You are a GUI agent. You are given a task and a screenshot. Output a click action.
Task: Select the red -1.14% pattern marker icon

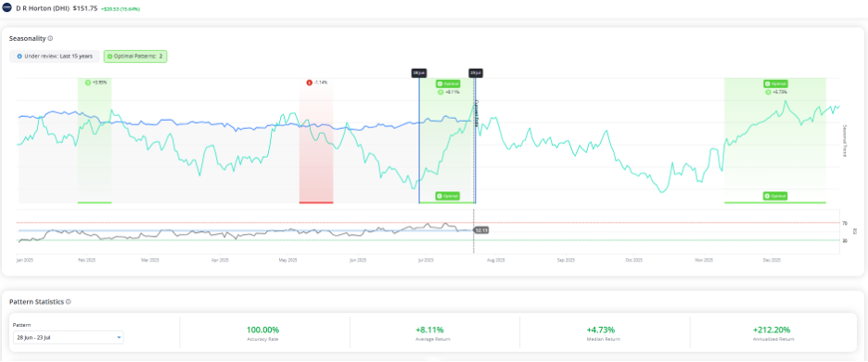click(309, 83)
